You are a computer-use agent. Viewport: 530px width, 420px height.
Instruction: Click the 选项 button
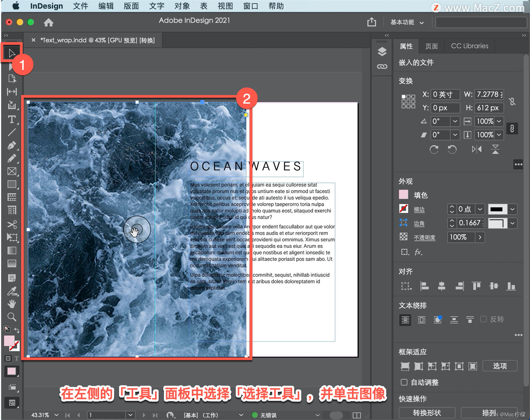[x=500, y=366]
